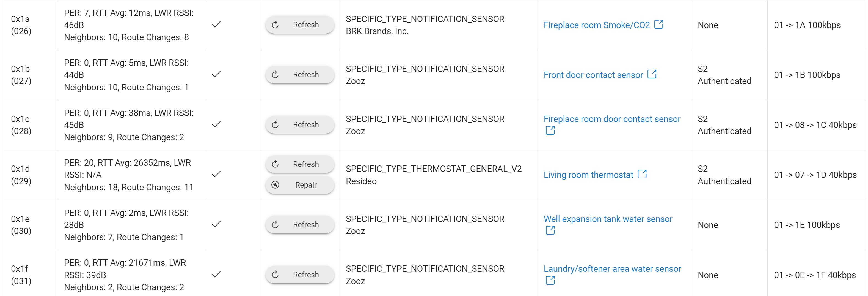Refresh node 0x1b Front door contact sensor
Image resolution: width=868 pixels, height=296 pixels.
300,75
